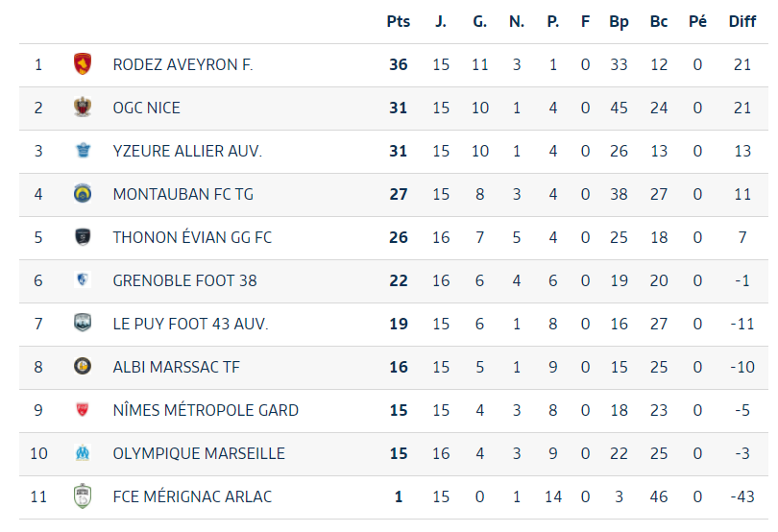Click the Nîmes Métropole Gard red crest
Viewport: 778px width, 532px height.
[83, 409]
